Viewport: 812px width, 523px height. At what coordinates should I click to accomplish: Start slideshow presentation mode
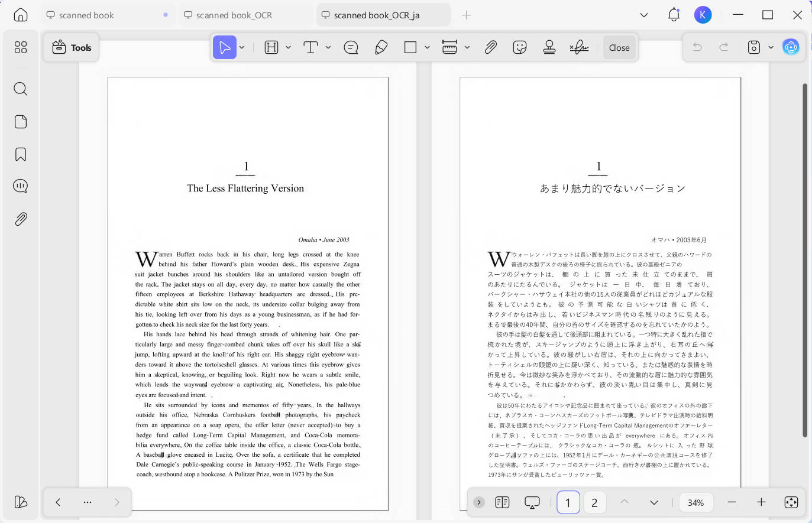click(532, 502)
